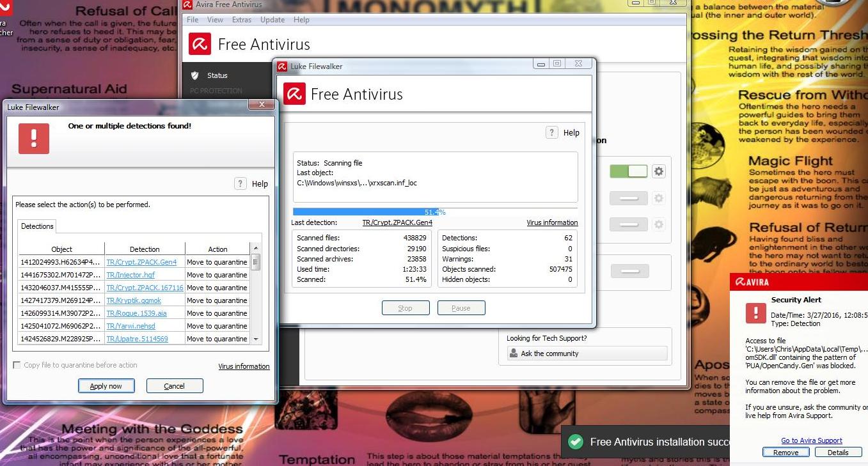Open the TR/Crypt.ZPACK.Gen4 last detection link
This screenshot has width=868, height=466.
[x=397, y=222]
